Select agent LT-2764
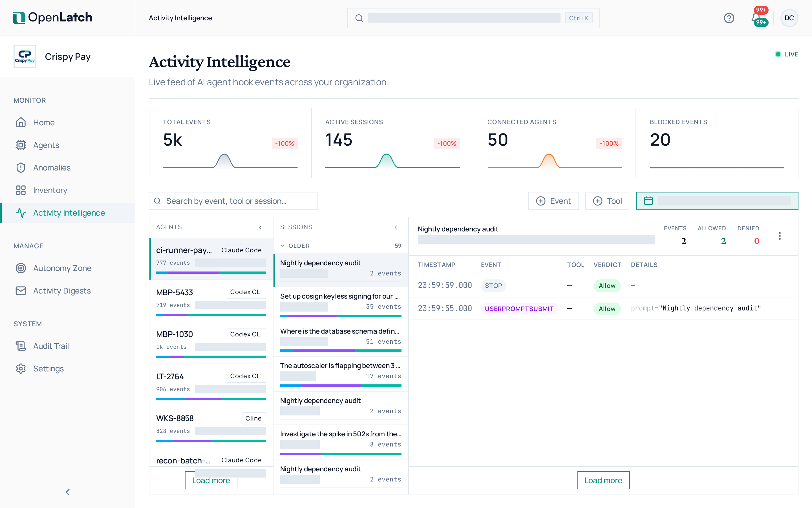This screenshot has width=812, height=508. coord(211,385)
